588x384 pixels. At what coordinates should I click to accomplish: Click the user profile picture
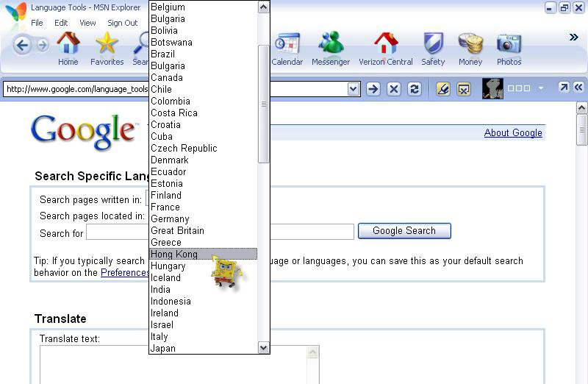(x=492, y=88)
